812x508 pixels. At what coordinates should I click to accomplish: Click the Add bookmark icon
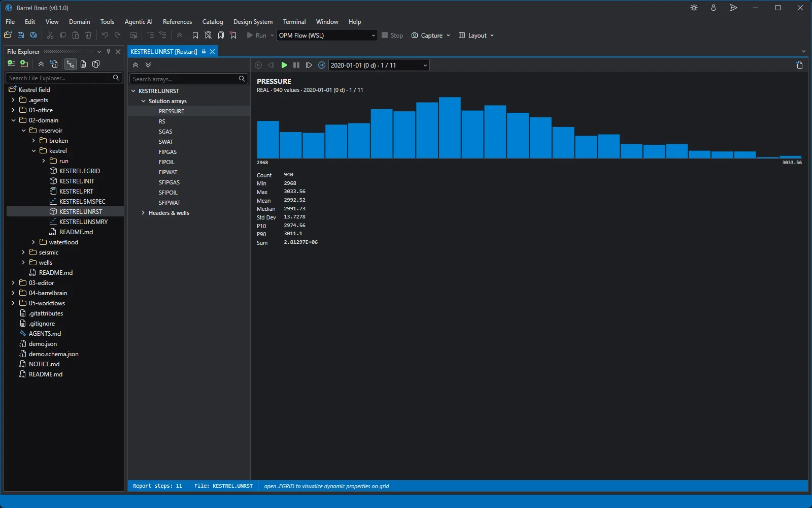195,35
